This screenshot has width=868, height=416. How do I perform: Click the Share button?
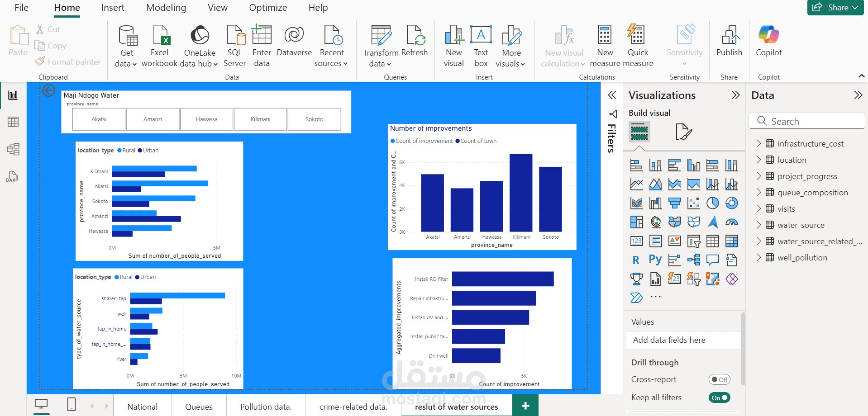tap(835, 8)
